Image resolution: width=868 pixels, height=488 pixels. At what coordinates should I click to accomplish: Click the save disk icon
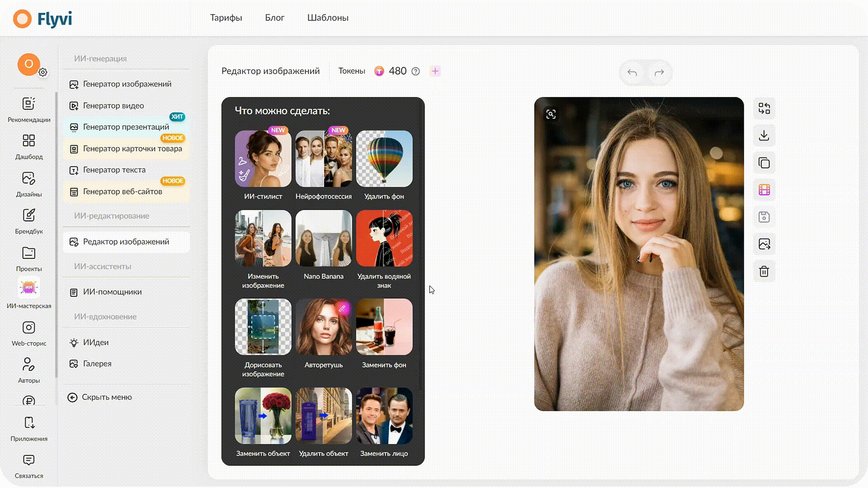tap(764, 217)
